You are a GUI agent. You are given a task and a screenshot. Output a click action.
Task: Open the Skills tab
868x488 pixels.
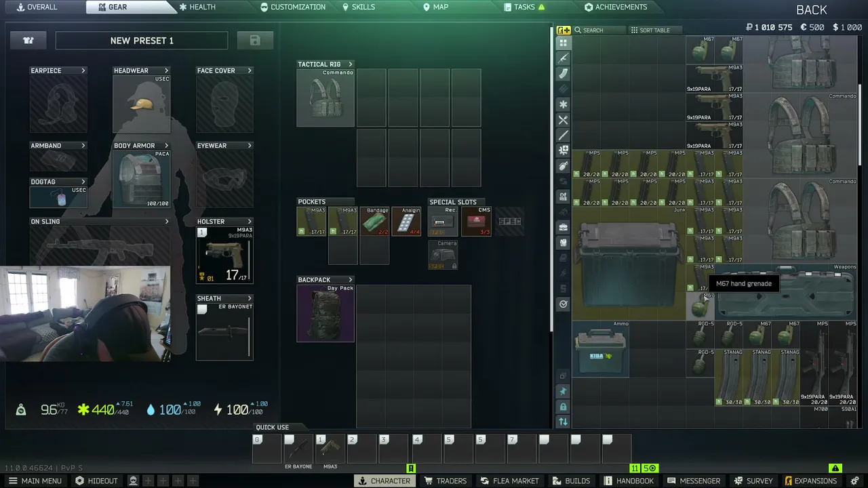359,7
